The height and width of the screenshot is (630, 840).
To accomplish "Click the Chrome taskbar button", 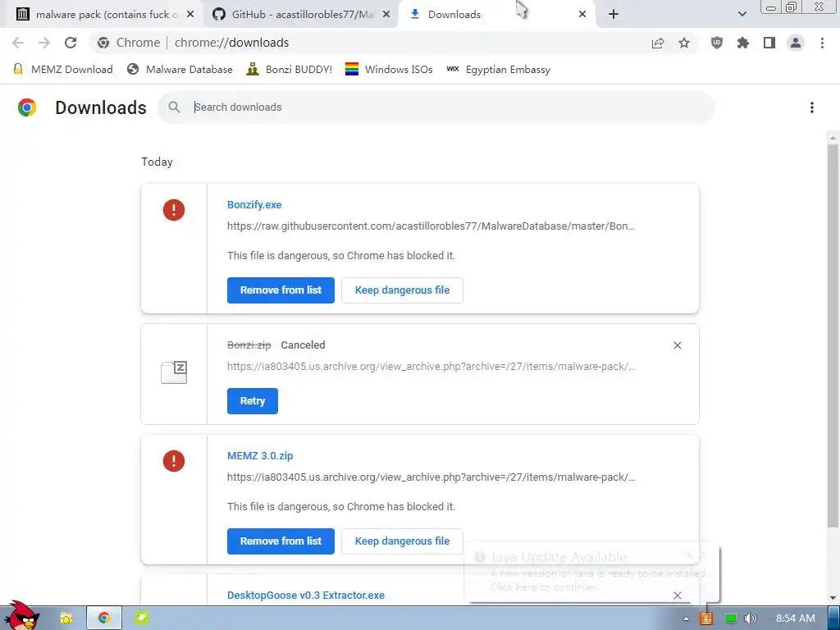I will tap(104, 619).
